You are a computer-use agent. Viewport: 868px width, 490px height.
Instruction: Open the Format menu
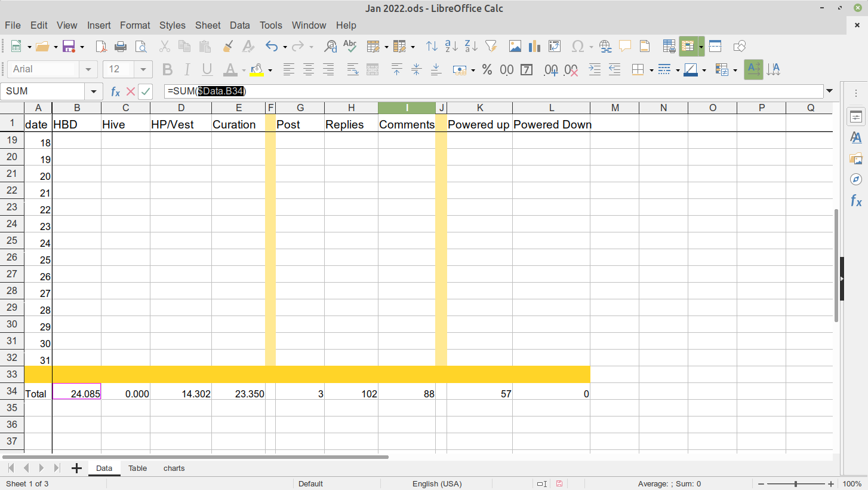pos(135,25)
